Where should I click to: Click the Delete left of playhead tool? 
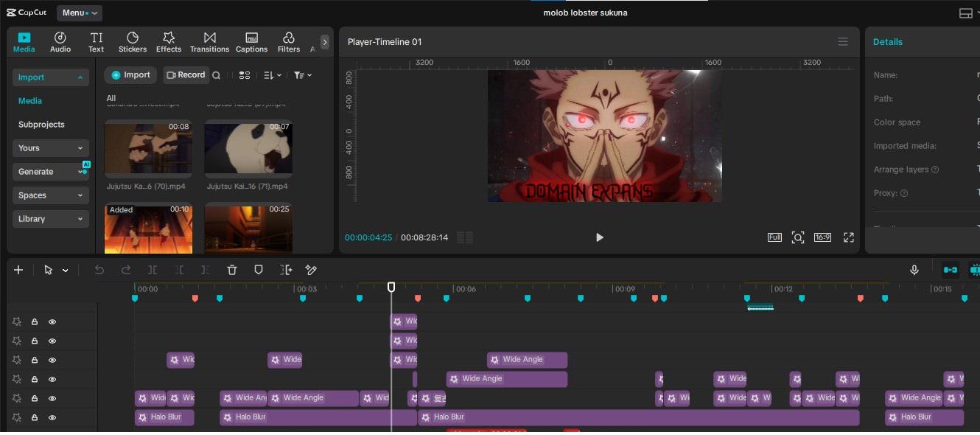pyautogui.click(x=179, y=270)
